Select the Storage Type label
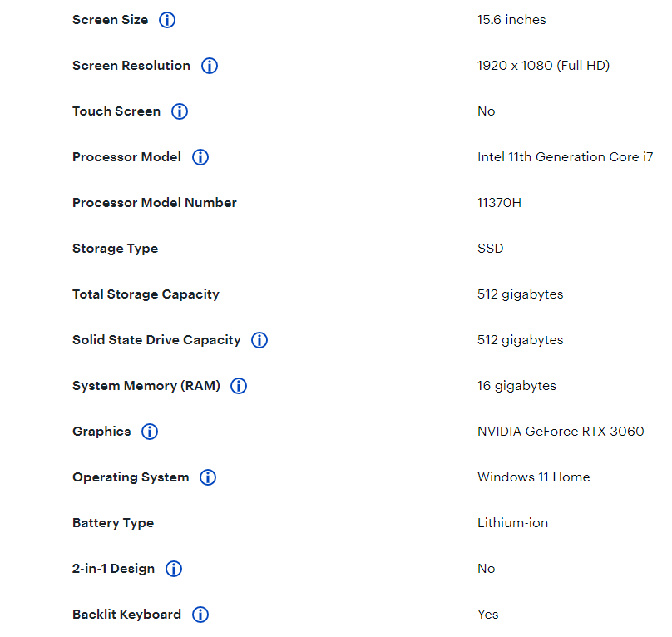The image size is (672, 637). pos(115,249)
